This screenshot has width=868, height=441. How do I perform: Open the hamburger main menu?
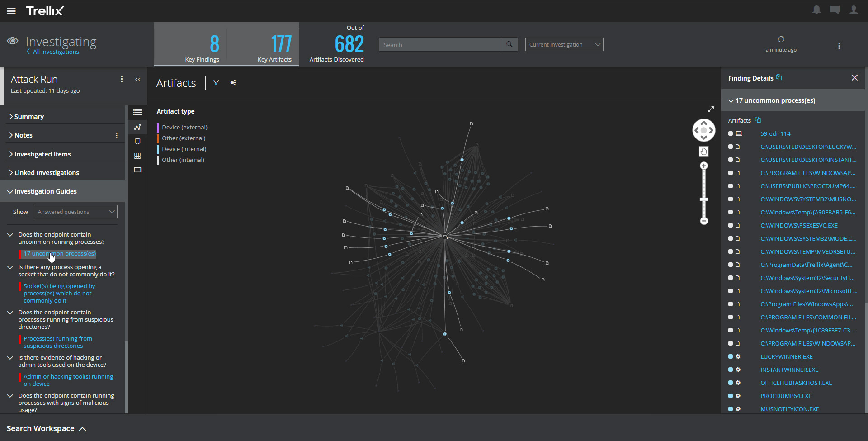11,11
